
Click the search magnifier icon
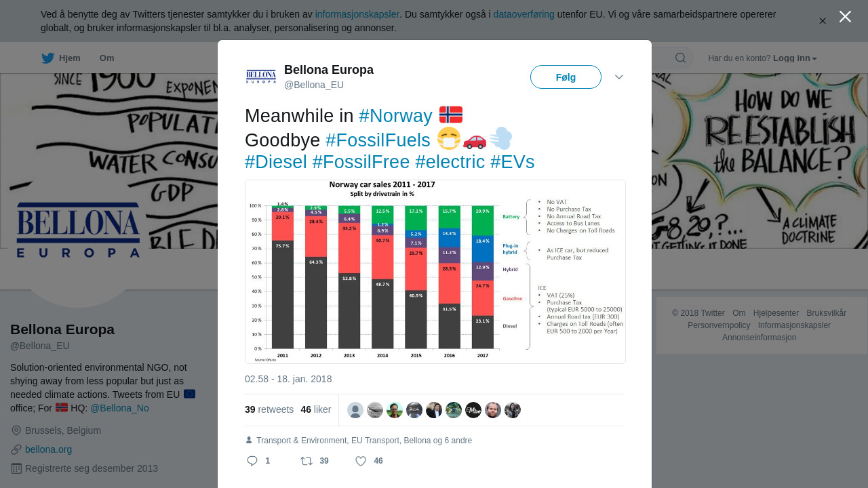(x=680, y=58)
